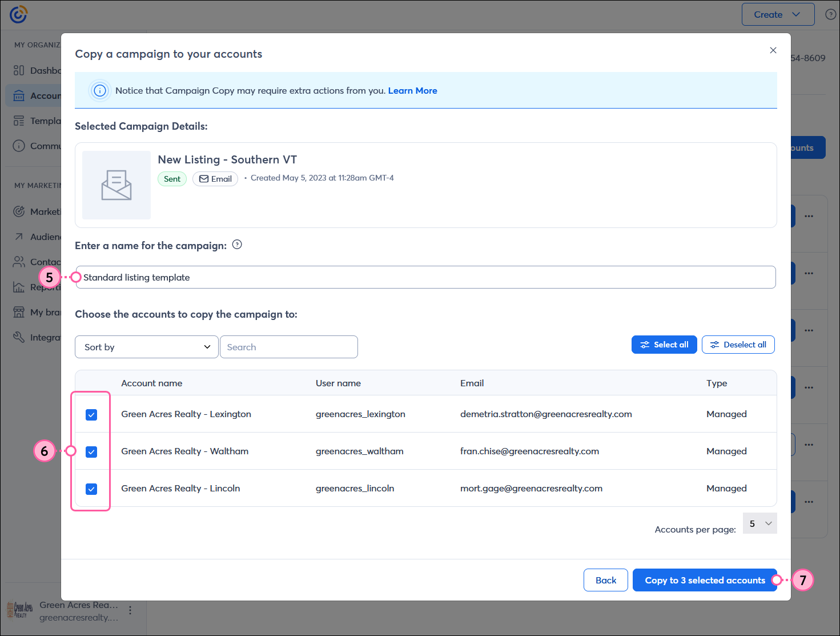Click the campaign name input field
Screen dimensions: 840x636
click(425, 277)
